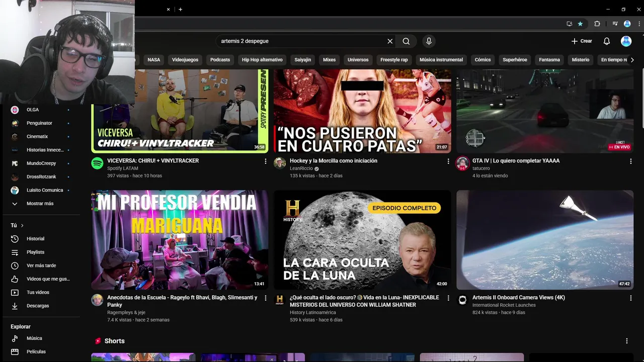Open the YouTube account avatar menu

pyautogui.click(x=626, y=41)
